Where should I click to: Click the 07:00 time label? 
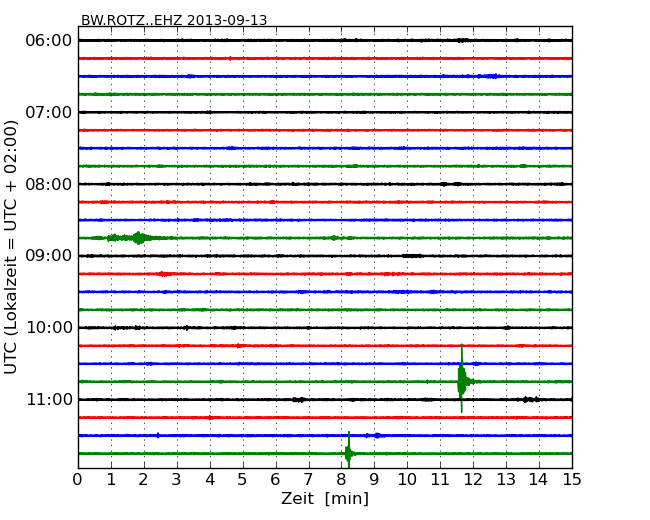pos(49,112)
